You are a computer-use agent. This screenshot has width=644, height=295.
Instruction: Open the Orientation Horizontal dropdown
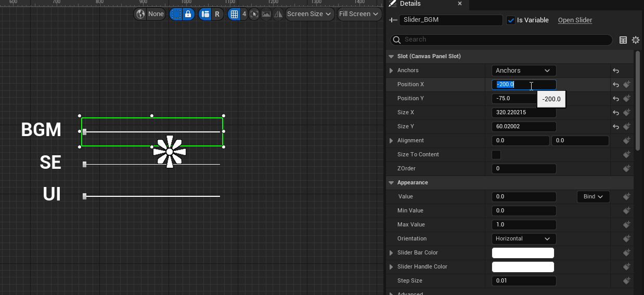(x=523, y=239)
